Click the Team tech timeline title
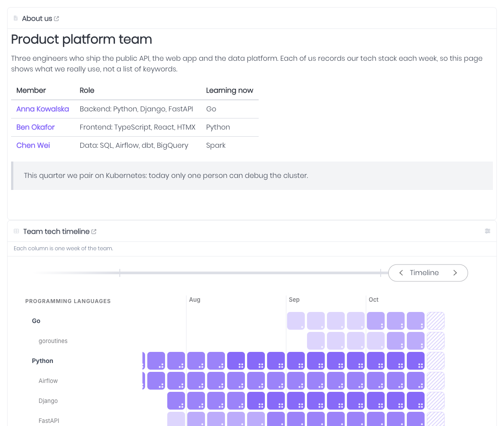 click(56, 232)
